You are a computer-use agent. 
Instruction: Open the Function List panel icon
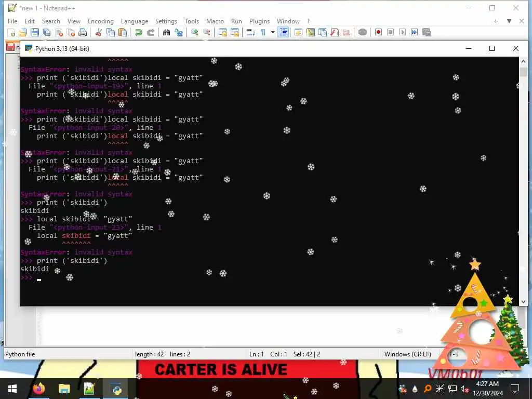point(335,33)
